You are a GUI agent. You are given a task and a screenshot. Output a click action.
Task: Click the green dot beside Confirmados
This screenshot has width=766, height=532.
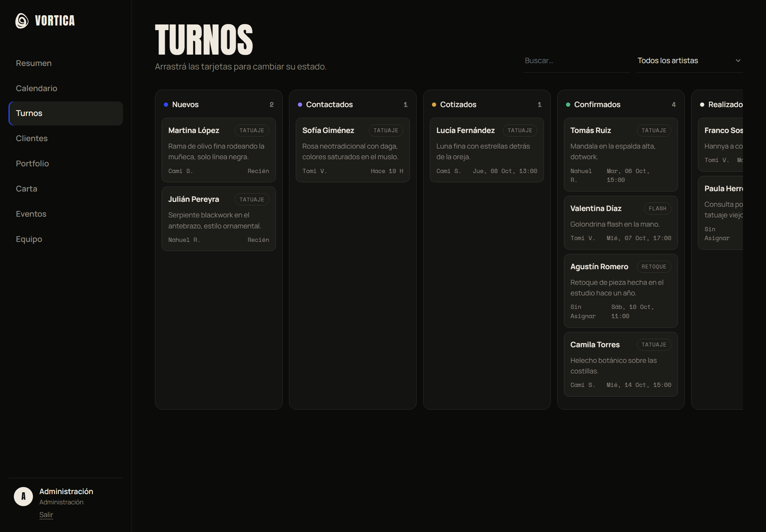coord(568,104)
